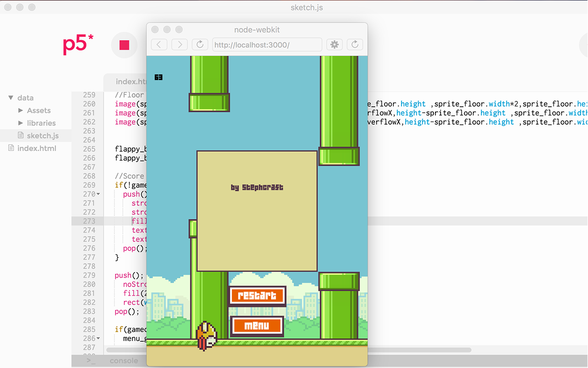The image size is (588, 368).
Task: Click "pop();" on line 283
Action: [127, 311]
